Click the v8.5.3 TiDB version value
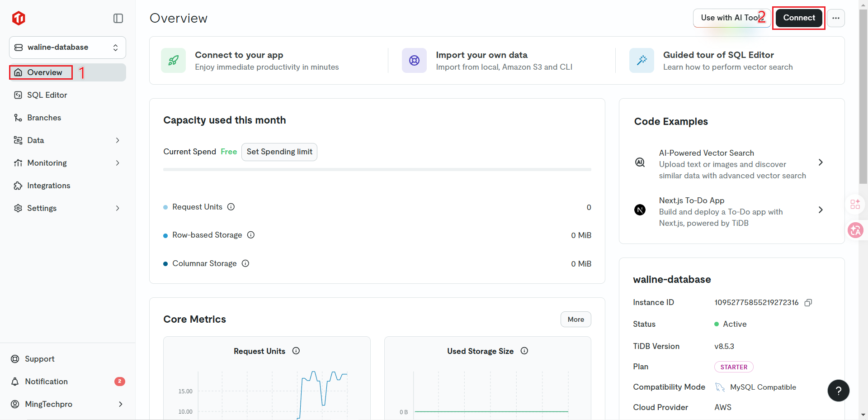This screenshot has height=420, width=868. click(x=724, y=346)
